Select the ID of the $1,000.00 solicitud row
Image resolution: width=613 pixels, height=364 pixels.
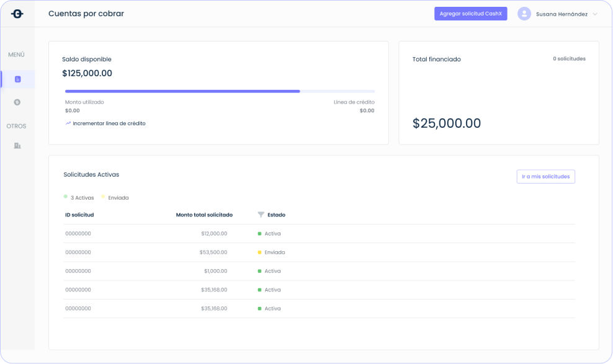pyautogui.click(x=77, y=271)
